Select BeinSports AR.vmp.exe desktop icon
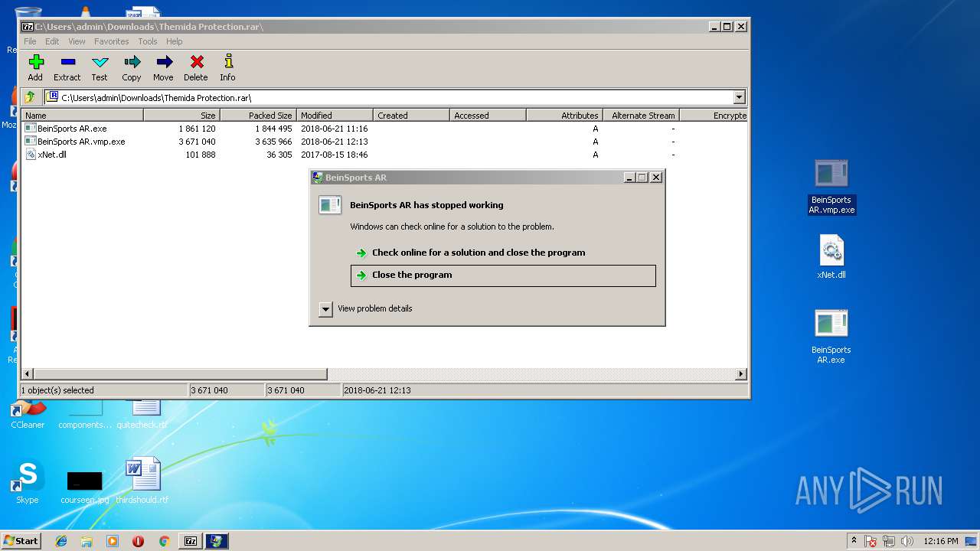980x551 pixels. coord(831,187)
